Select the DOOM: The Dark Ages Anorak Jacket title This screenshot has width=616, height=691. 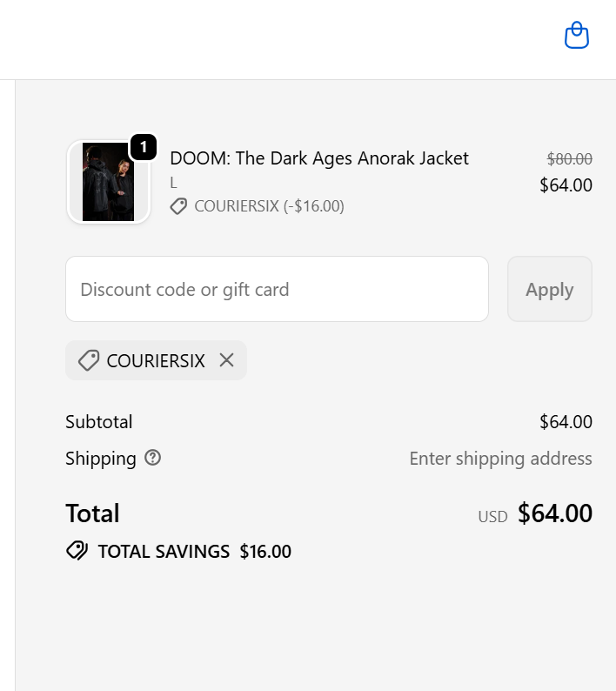[x=319, y=158]
